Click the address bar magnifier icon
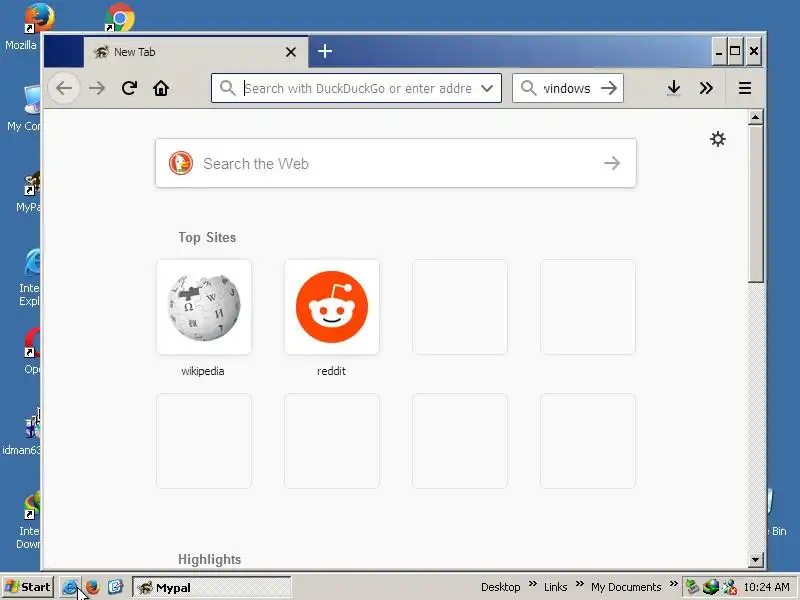800x600 pixels. 228,88
